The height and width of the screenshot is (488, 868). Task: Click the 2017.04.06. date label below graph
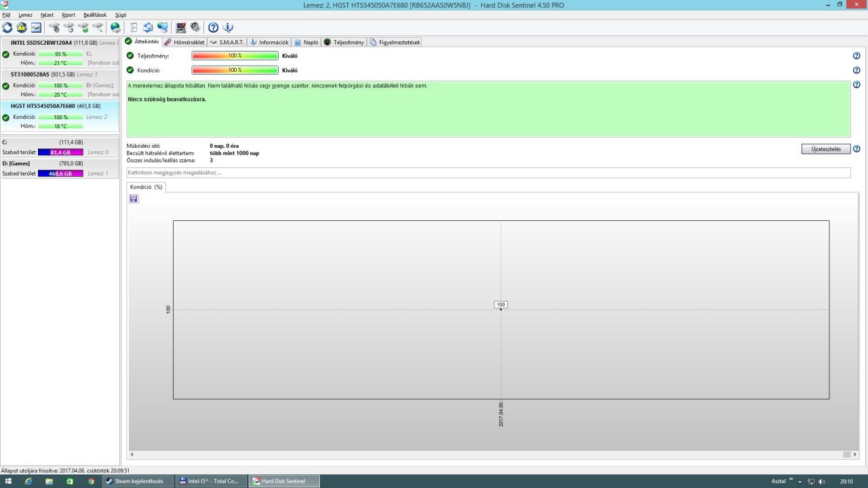pos(501,414)
